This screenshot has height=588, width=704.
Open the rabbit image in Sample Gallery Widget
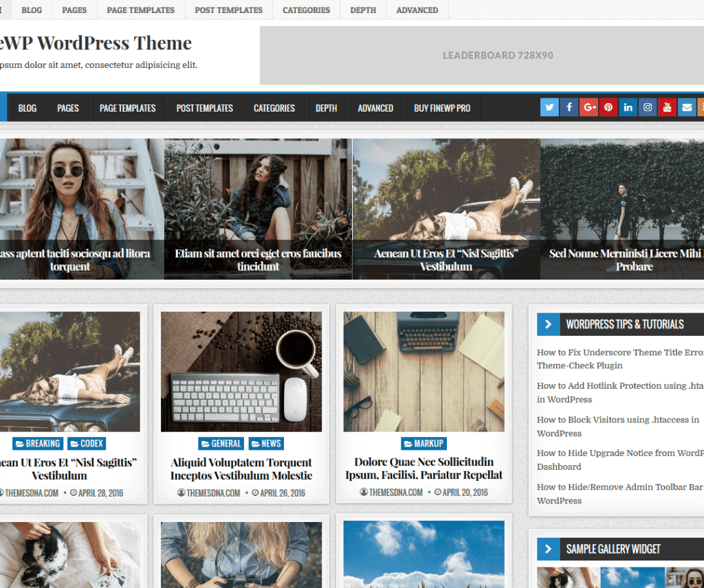(x=568, y=578)
